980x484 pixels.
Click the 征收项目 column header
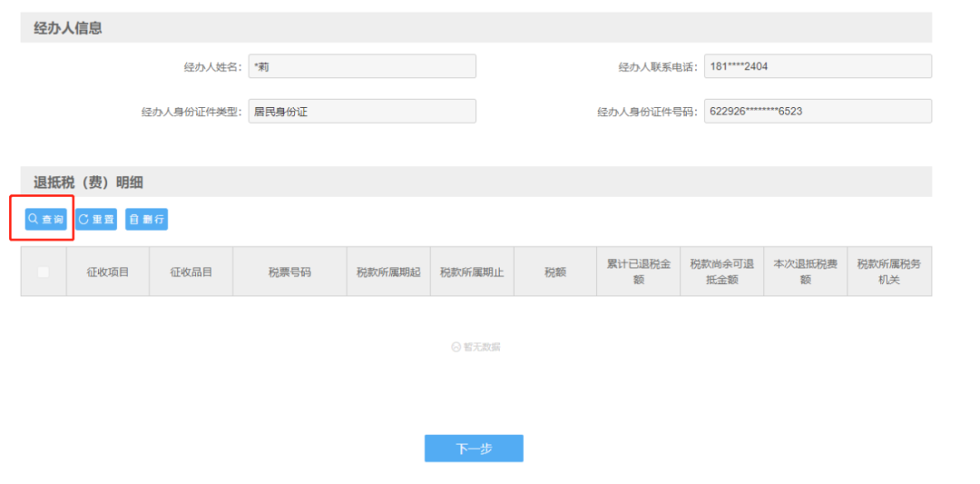pos(108,272)
